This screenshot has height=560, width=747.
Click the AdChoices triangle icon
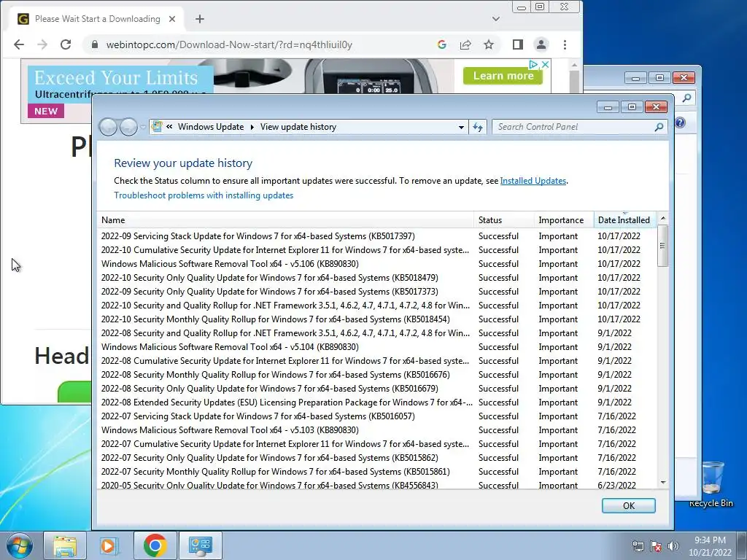tap(534, 64)
